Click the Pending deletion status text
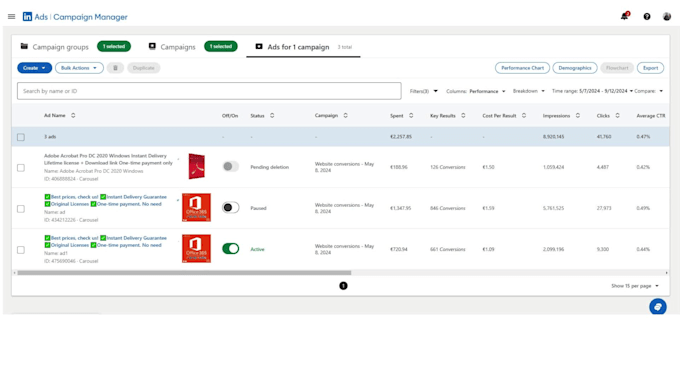The image size is (680, 383). 269,167
